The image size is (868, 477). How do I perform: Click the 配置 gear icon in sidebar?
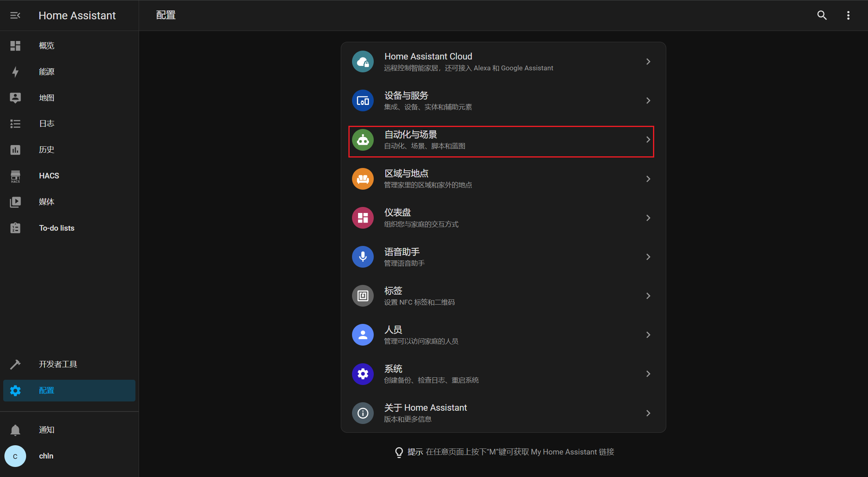[15, 391]
